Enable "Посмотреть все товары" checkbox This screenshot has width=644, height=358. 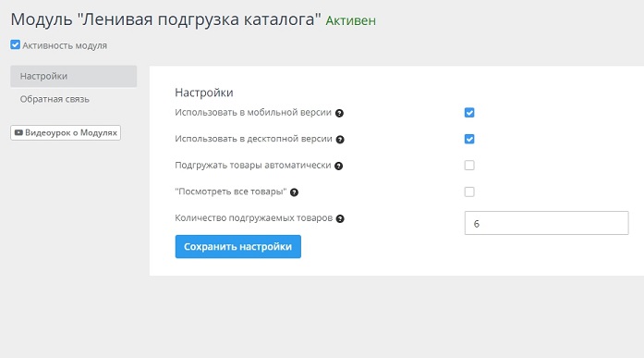point(469,191)
